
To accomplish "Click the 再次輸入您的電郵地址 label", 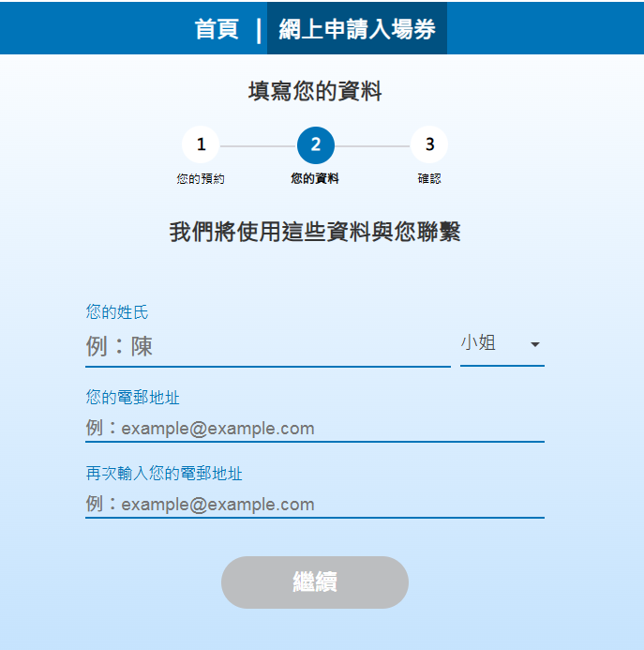I will pyautogui.click(x=164, y=474).
